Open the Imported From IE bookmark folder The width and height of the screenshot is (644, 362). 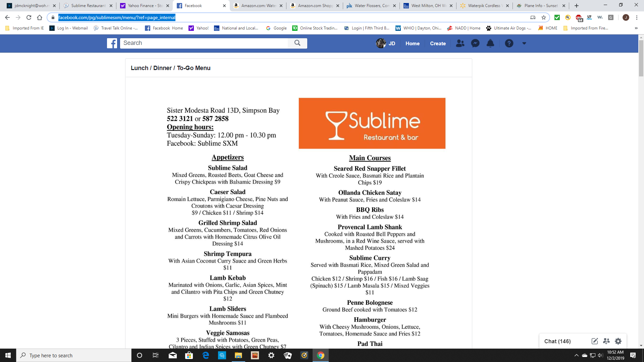(x=24, y=28)
